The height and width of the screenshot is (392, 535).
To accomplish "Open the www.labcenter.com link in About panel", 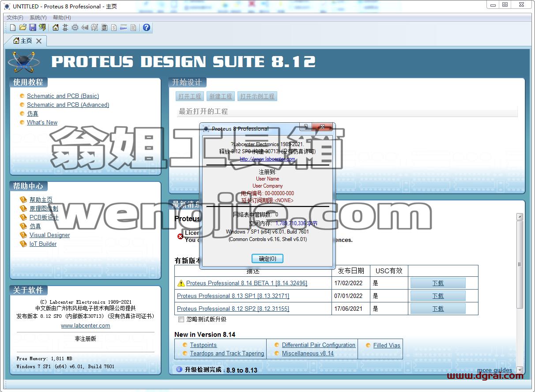I will pyautogui.click(x=86, y=325).
